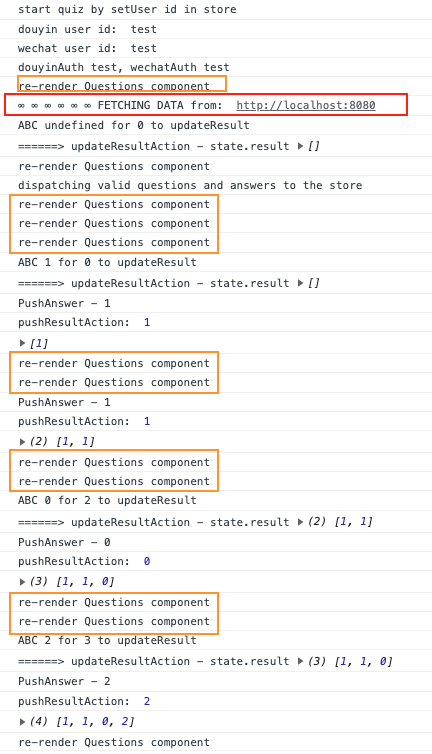432x754 pixels.
Task: Select 'ABC undefined for 0 to updateResult' line
Action: pos(134,126)
